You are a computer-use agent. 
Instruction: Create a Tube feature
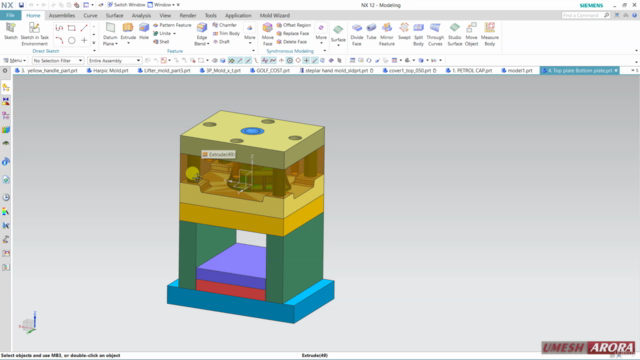(371, 31)
